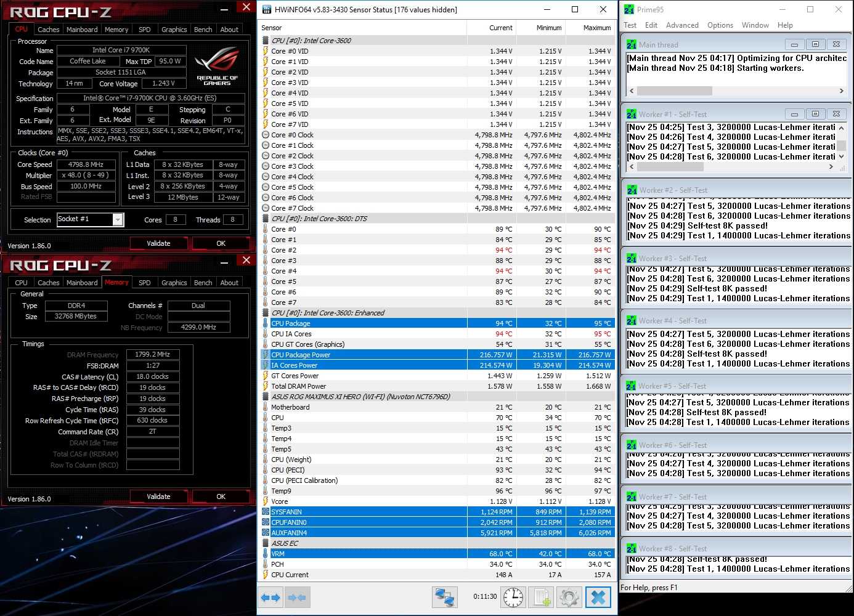The height and width of the screenshot is (616, 854).
Task: Click the blue X close sensors icon
Action: [598, 598]
